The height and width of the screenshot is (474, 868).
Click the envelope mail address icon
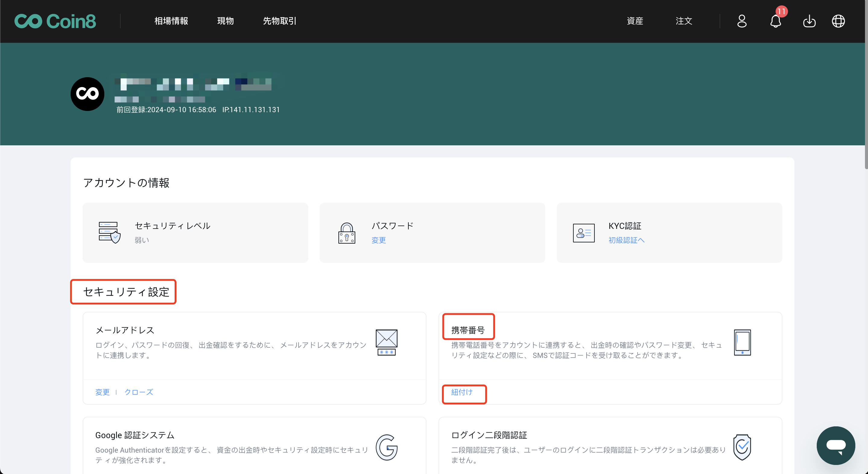coord(386,342)
